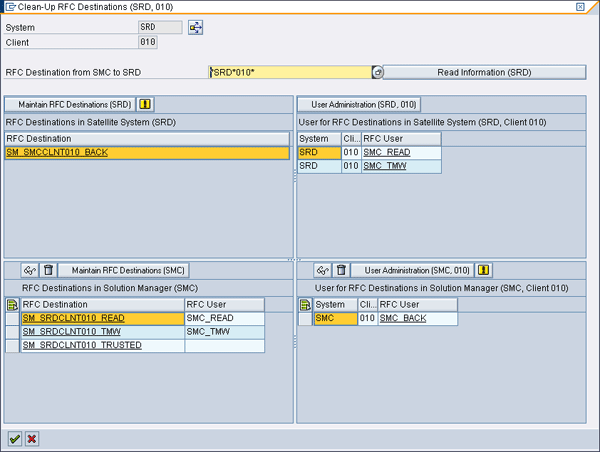600x452 pixels.
Task: Click select-all icon in SMC RFC destinations table
Action: (12, 305)
